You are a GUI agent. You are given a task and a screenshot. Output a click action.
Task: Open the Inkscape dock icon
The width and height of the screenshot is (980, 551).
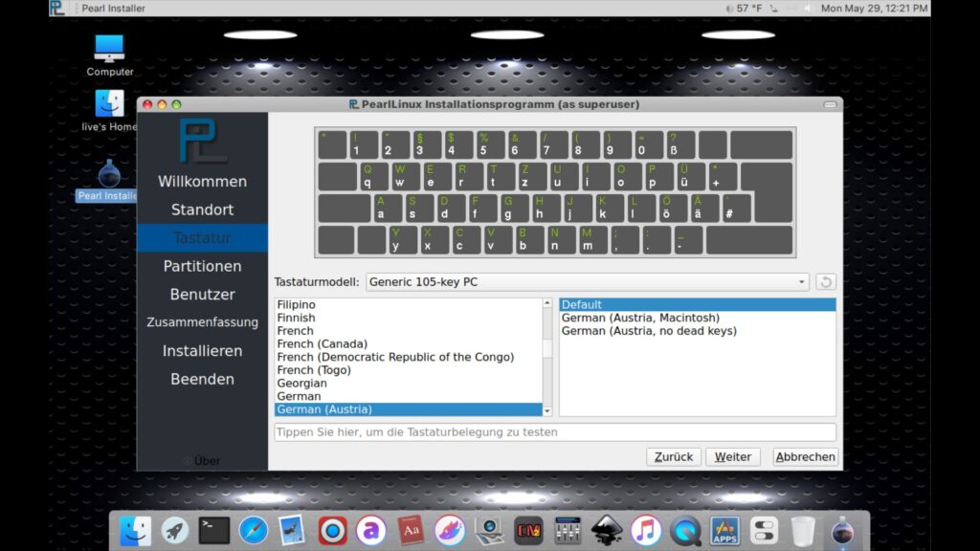607,530
